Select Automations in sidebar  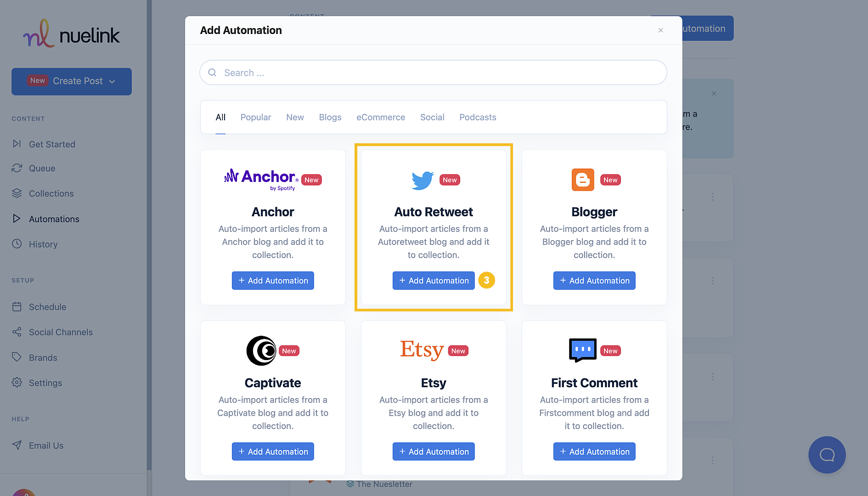[54, 219]
